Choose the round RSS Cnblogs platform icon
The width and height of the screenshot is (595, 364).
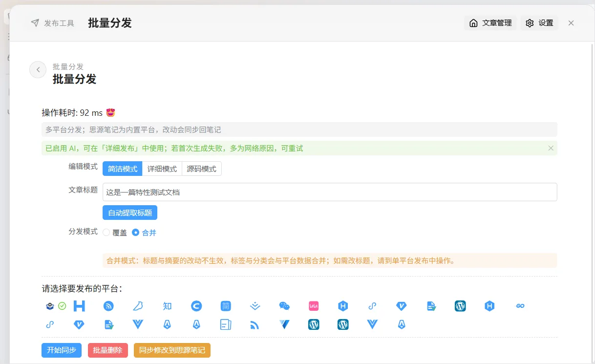108,306
